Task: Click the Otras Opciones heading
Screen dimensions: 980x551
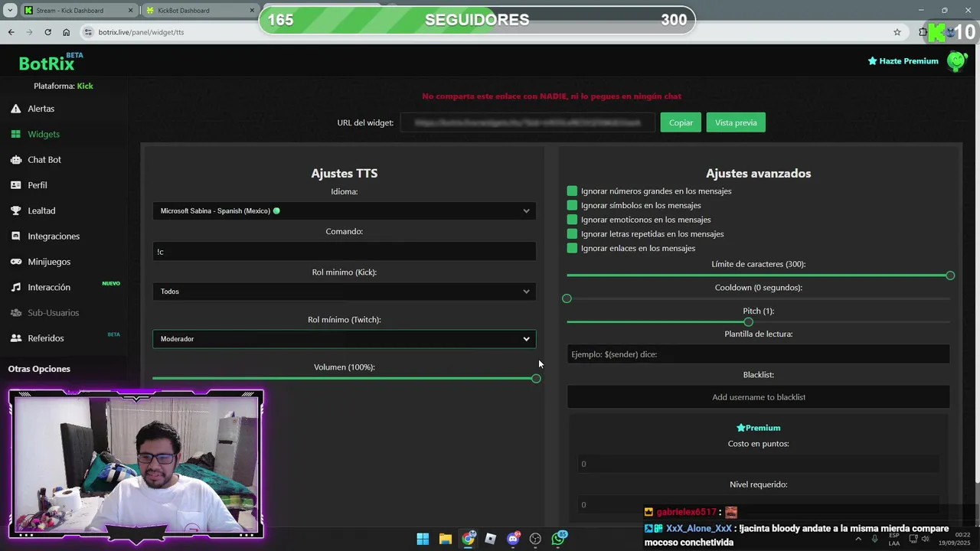Action: pyautogui.click(x=39, y=369)
